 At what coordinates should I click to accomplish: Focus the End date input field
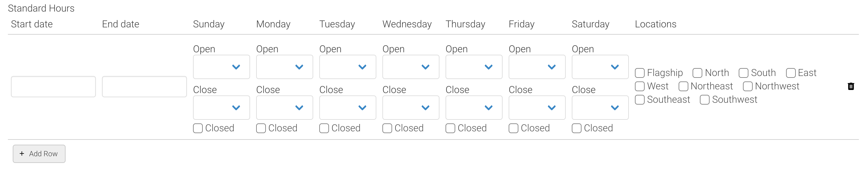144,87
